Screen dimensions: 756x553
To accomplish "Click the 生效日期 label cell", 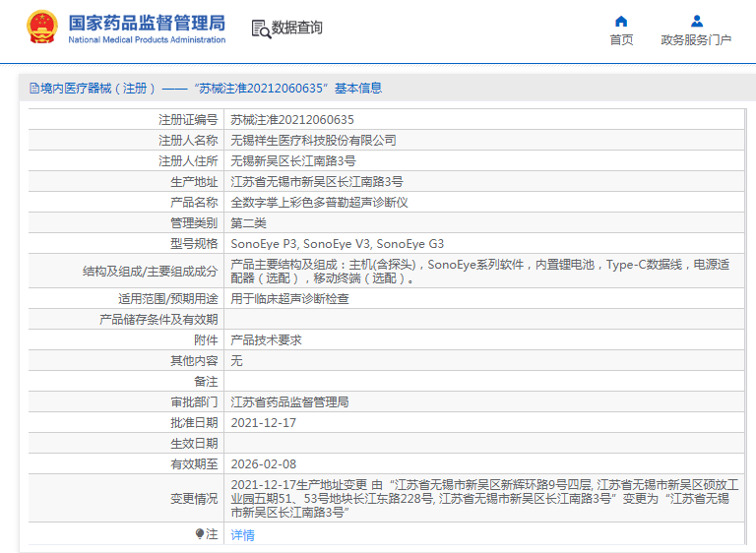I will coord(125,444).
